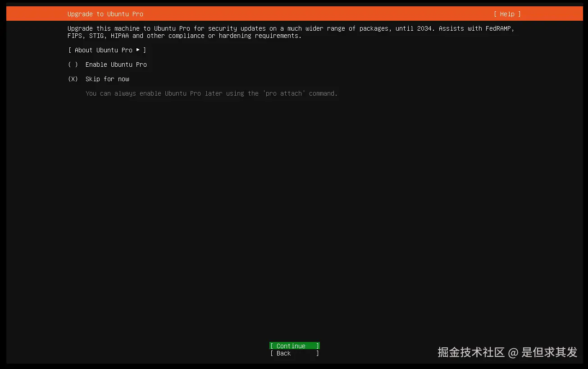Highlight the green Continue selection bar
Screen dimensions: 588x369
pos(294,346)
